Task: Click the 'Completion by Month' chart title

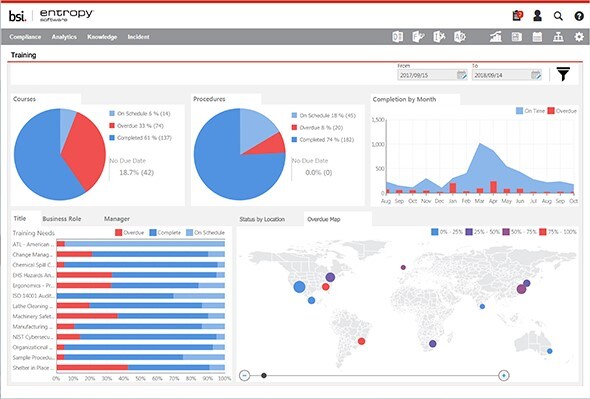Action: pos(404,99)
